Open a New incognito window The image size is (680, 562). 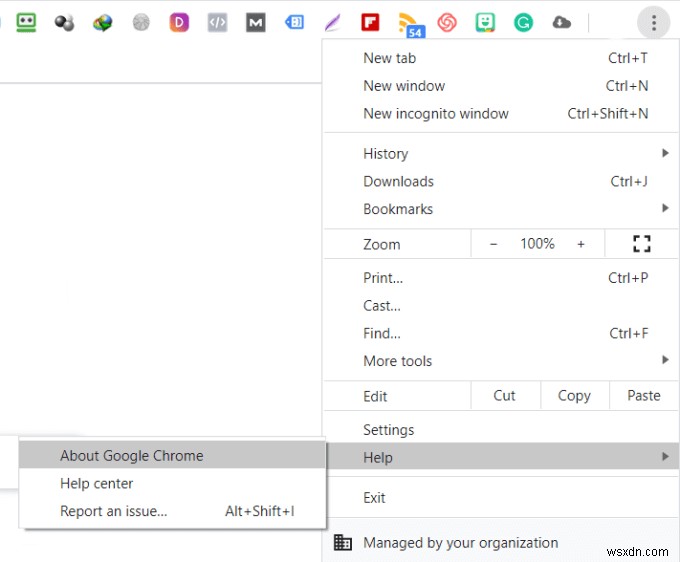[x=501, y=113]
